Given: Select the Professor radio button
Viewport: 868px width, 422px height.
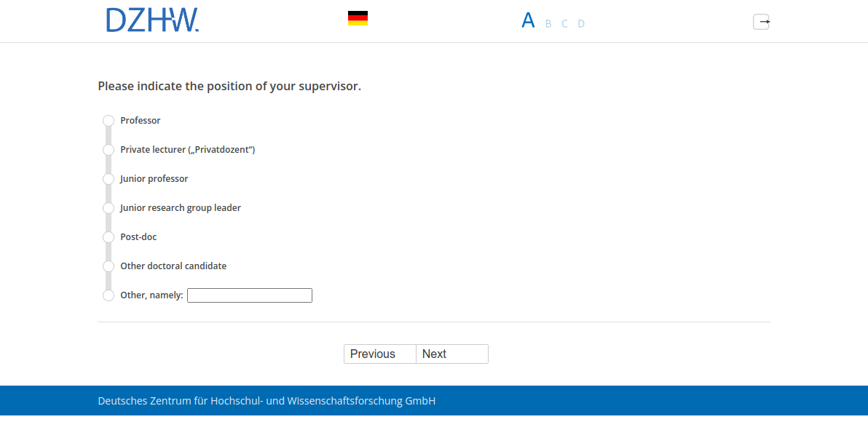Looking at the screenshot, I should coord(108,121).
